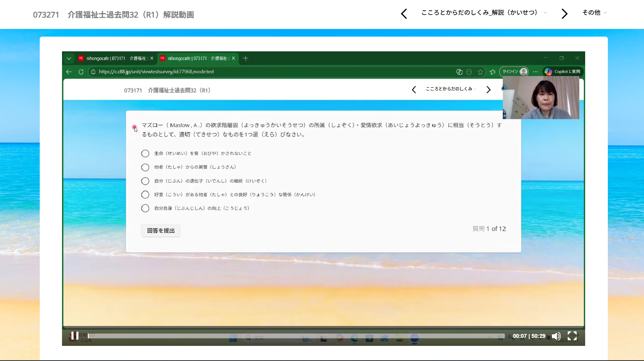Screen dimensions: 644x361
Task: Click the browser refresh icon in video
Action: click(x=81, y=72)
